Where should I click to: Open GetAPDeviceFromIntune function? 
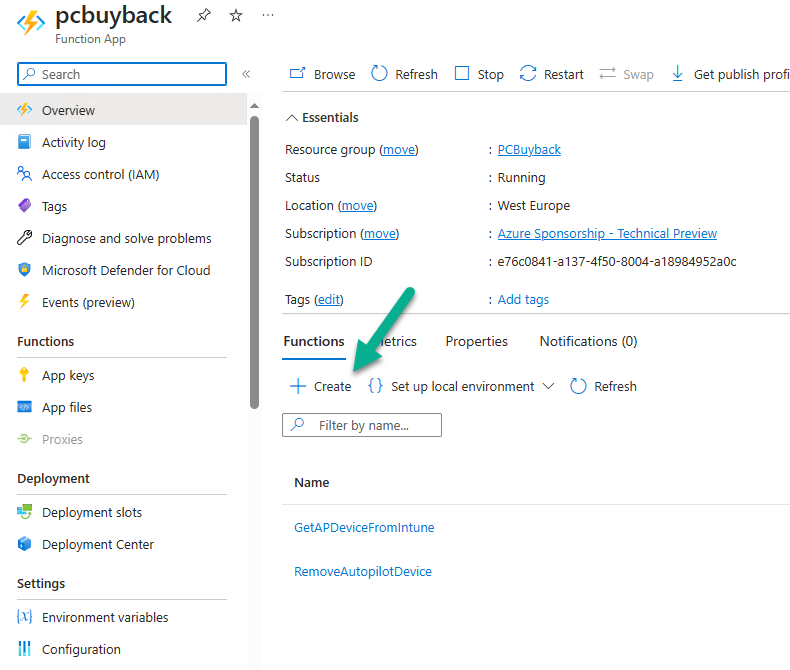coord(364,527)
